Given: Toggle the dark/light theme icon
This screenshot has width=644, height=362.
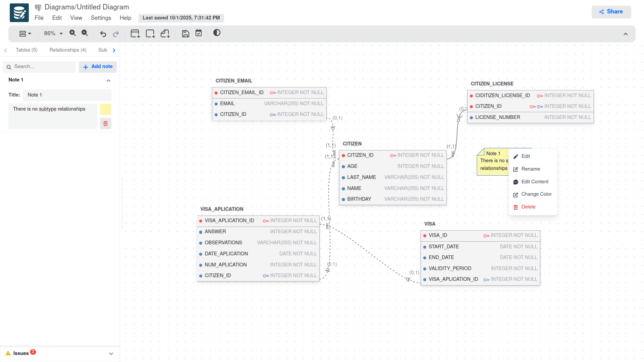Looking at the screenshot, I should pos(217,33).
